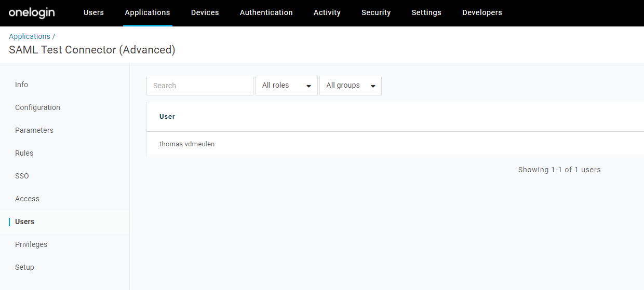The width and height of the screenshot is (644, 290).
Task: Open the thomas vdmeulen user row
Action: pos(395,144)
